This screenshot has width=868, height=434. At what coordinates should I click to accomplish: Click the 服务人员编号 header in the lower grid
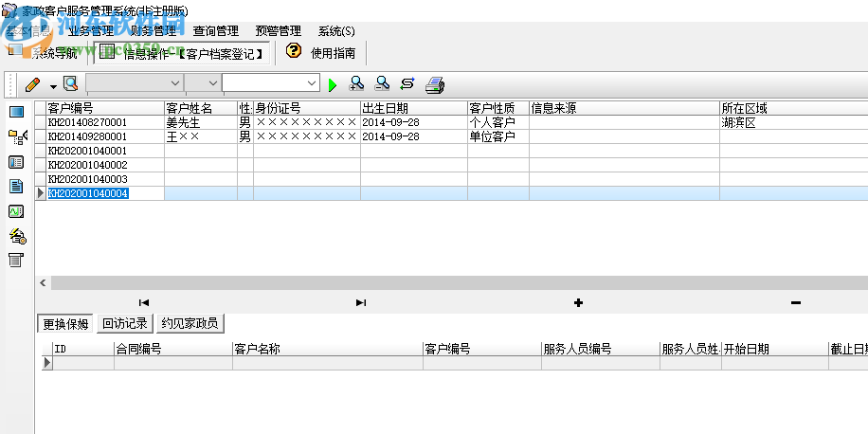click(601, 349)
